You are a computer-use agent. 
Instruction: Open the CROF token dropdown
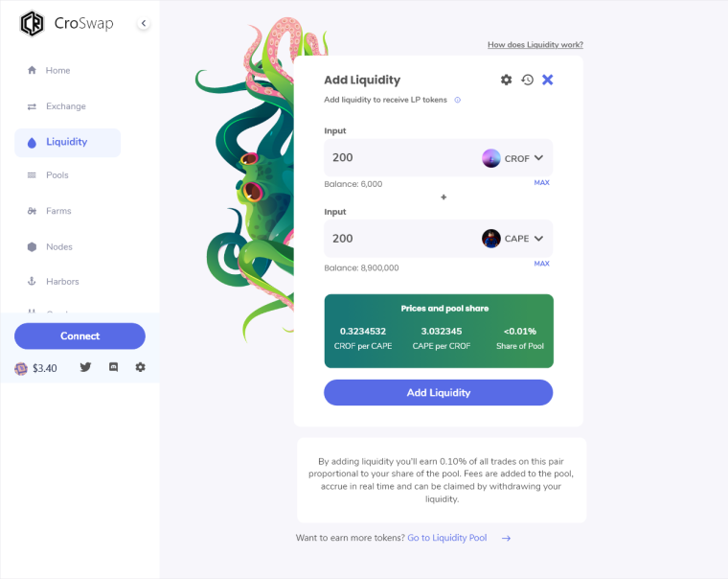click(513, 158)
